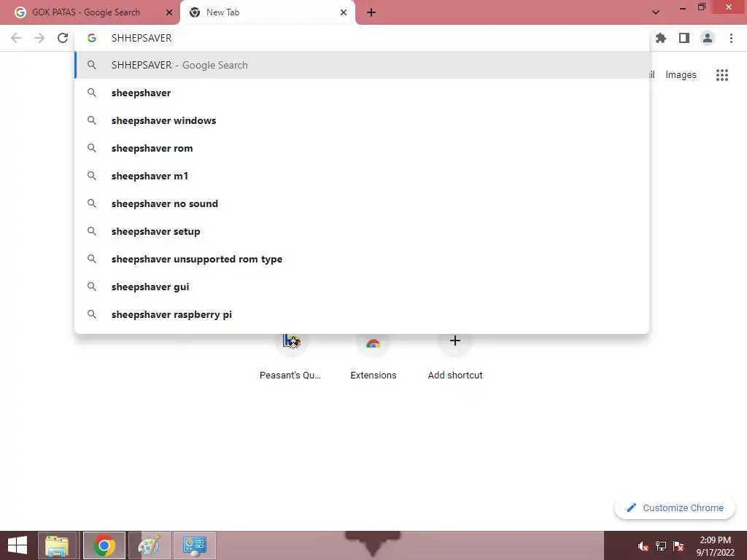
Task: Open the Google apps grid
Action: [x=722, y=75]
